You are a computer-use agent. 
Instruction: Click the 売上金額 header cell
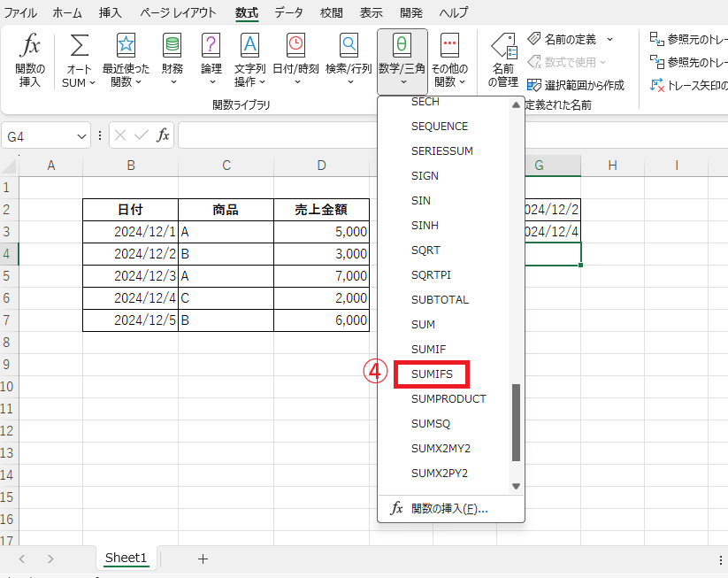[321, 210]
